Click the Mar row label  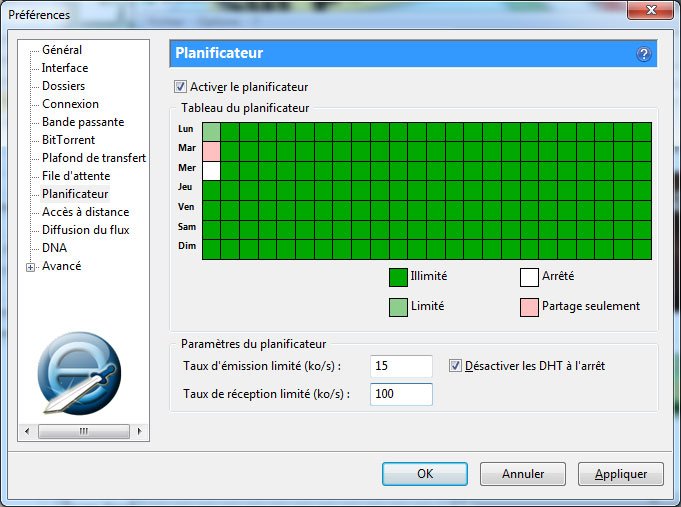point(187,148)
